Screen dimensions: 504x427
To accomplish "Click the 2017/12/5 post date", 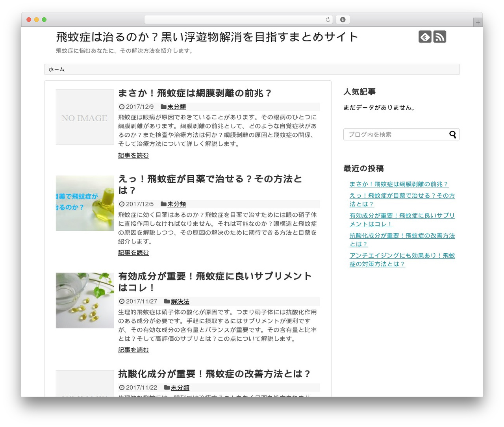I will (140, 204).
